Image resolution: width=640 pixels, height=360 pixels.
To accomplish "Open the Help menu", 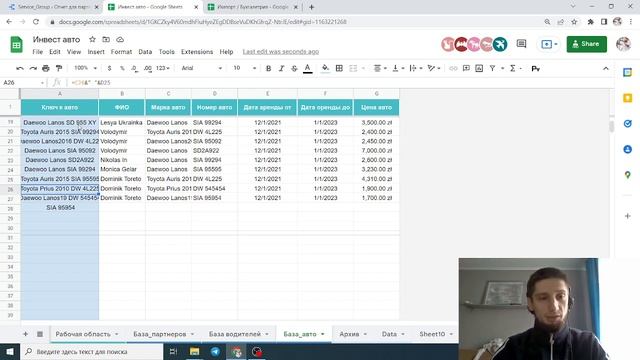I will coord(226,52).
